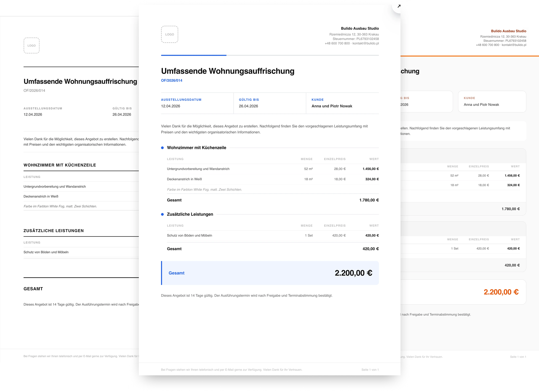
Task: Click 'Untergrundvorbereitung und Wandanstrich' in the left document
Action: (55, 187)
